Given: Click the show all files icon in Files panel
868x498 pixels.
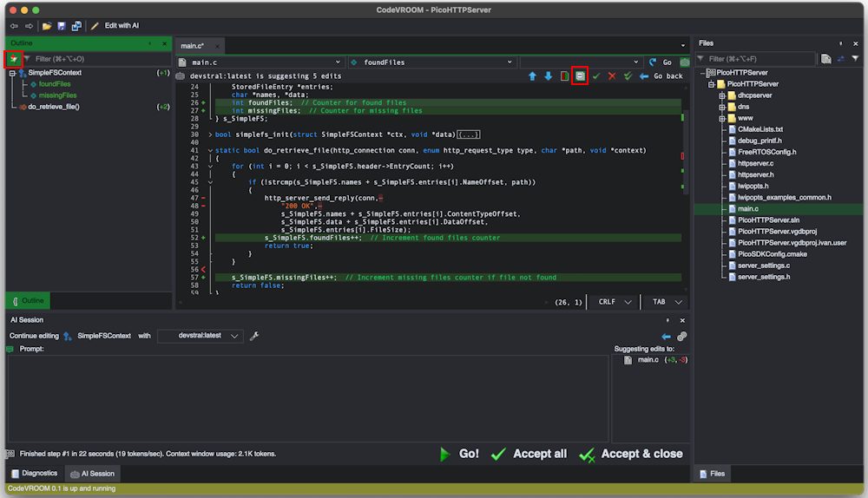Looking at the screenshot, I should [826, 59].
